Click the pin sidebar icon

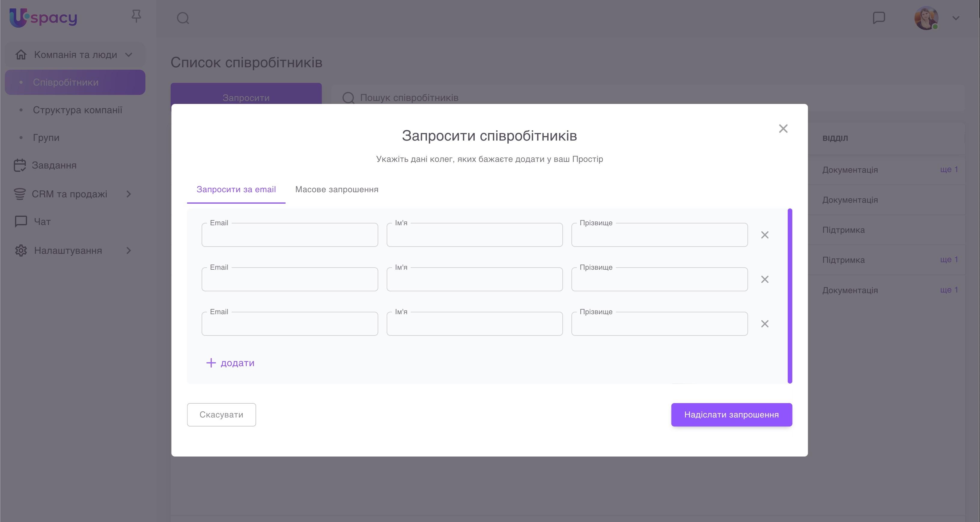(136, 16)
